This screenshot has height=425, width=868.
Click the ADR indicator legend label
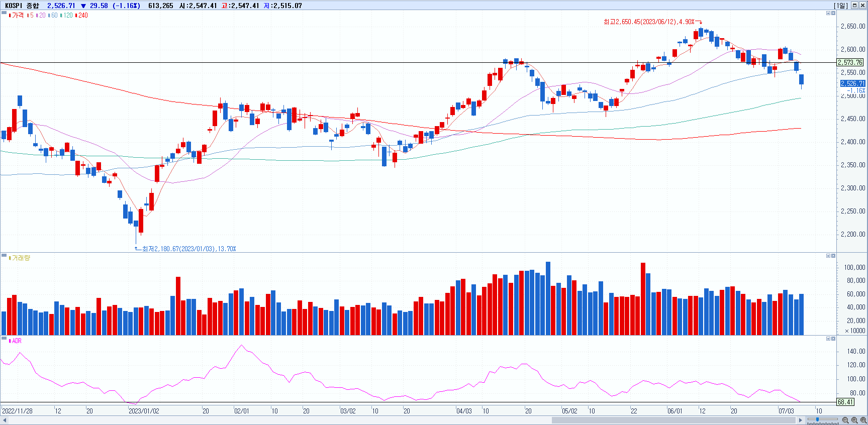pos(15,341)
